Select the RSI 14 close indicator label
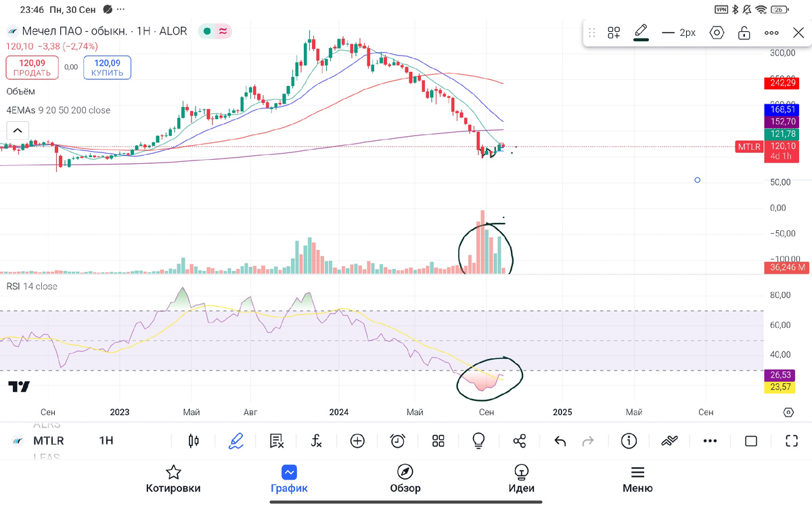This screenshot has width=812, height=508. click(x=32, y=287)
